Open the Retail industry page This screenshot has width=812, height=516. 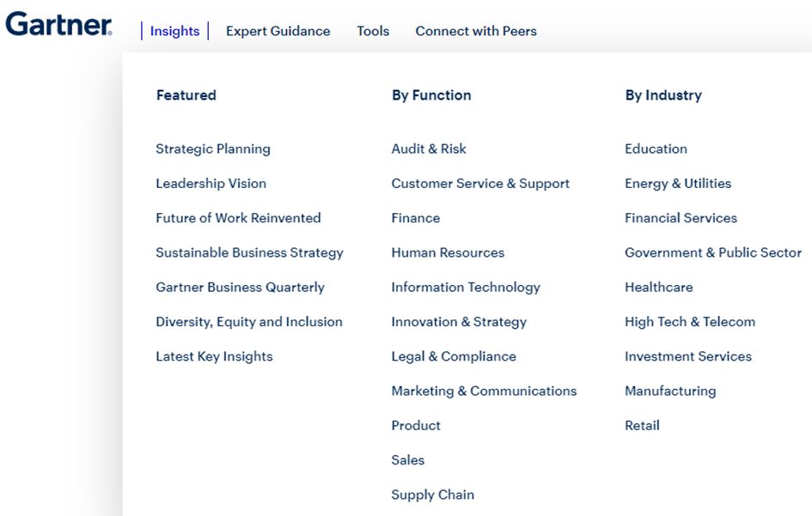click(642, 426)
